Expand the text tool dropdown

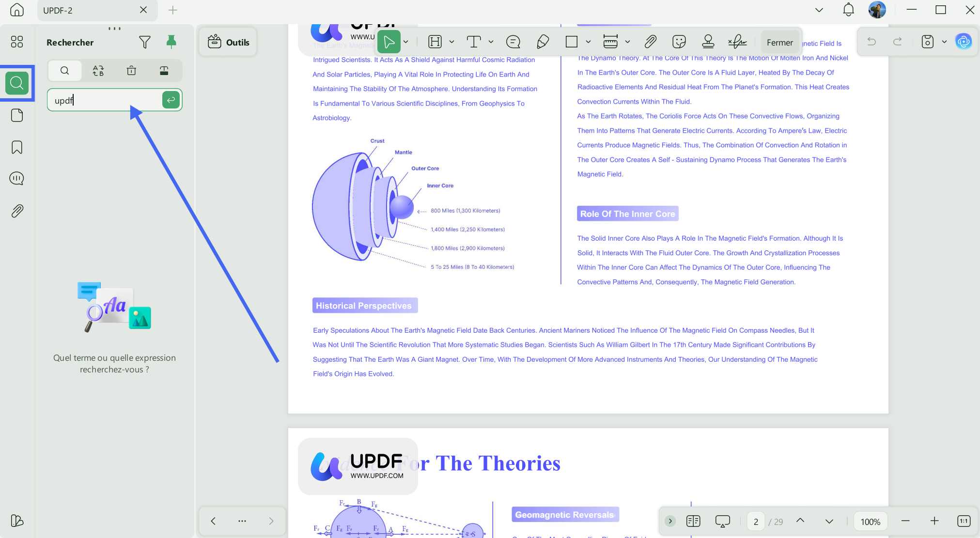(x=491, y=42)
